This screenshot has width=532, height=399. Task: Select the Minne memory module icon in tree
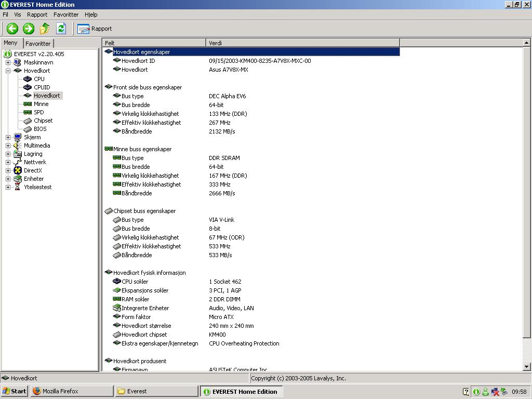click(x=28, y=104)
